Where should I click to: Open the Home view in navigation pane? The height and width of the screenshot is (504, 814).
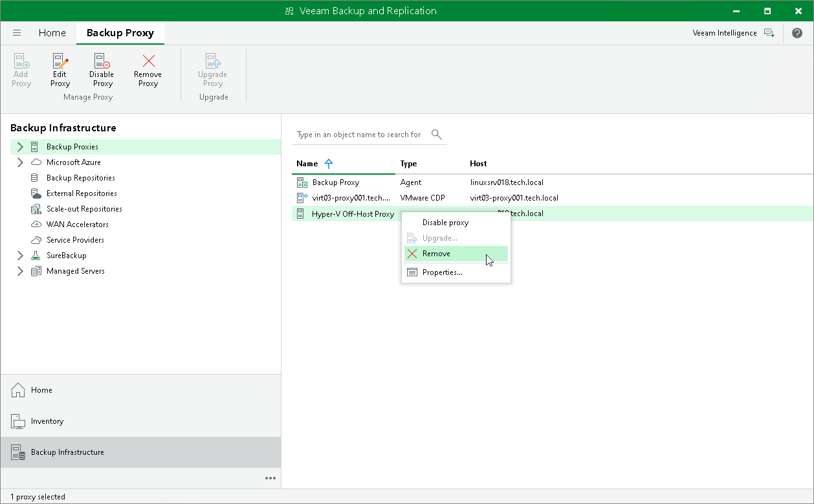click(41, 390)
